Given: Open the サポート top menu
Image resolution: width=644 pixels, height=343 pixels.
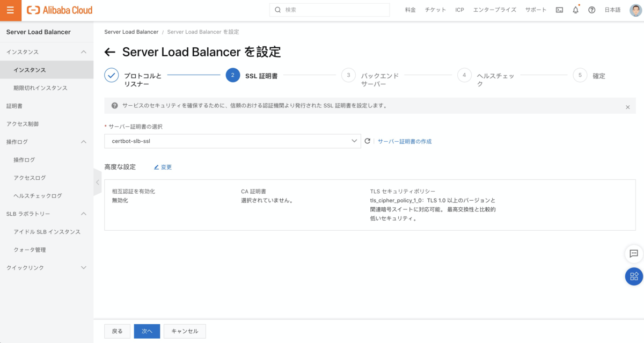Looking at the screenshot, I should tap(536, 10).
